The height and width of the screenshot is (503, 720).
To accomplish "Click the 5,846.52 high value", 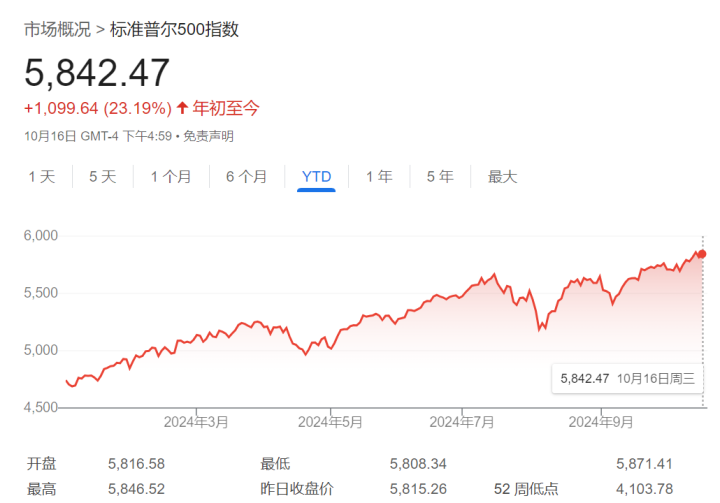I will (136, 489).
